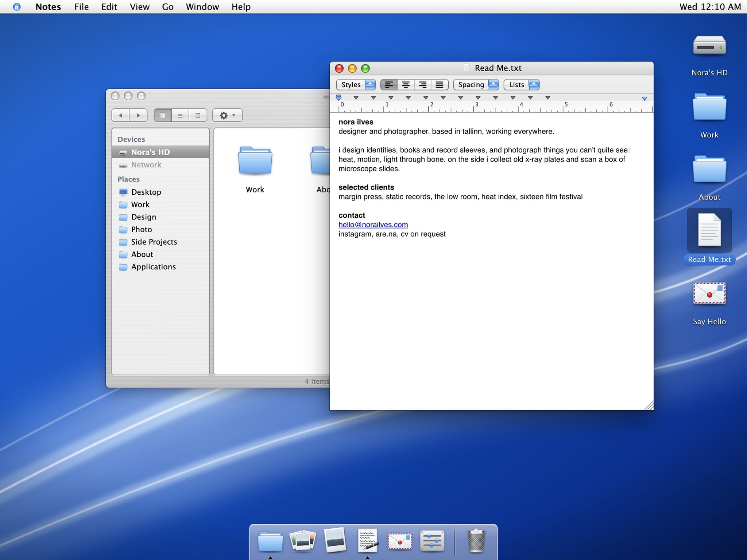Open About in Places sidebar
The image size is (747, 560).
click(x=160, y=254)
